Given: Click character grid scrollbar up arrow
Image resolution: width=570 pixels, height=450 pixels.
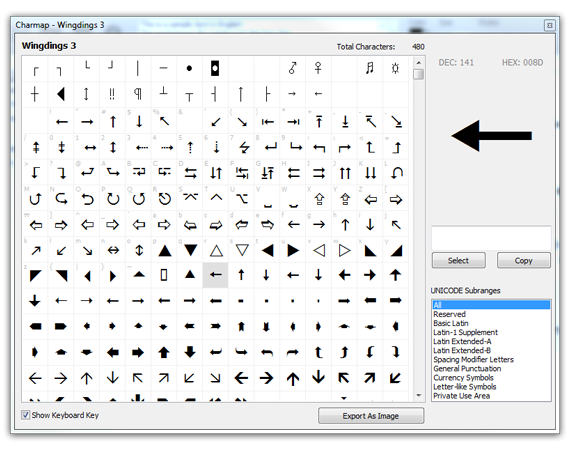Looking at the screenshot, I should pos(418,63).
